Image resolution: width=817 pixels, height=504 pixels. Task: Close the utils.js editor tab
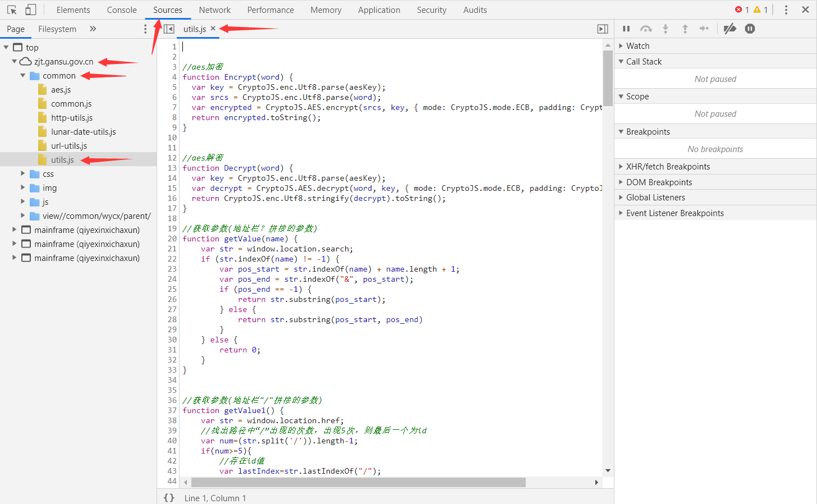[213, 29]
